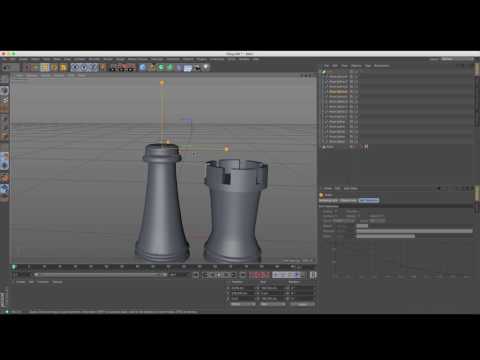Select the Scale tool
Screen dimensions: 480x360
pos(45,68)
